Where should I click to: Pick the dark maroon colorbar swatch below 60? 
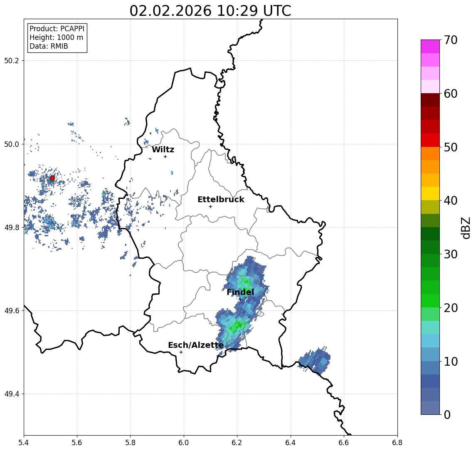430,100
